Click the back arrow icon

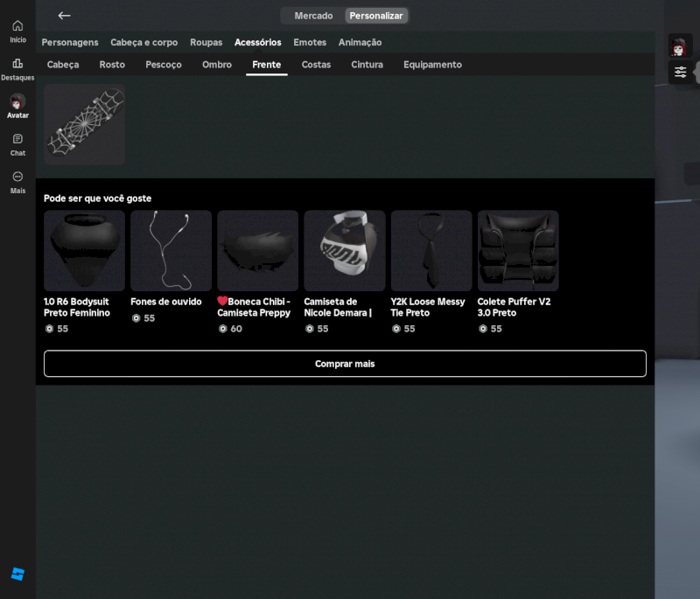(x=64, y=16)
